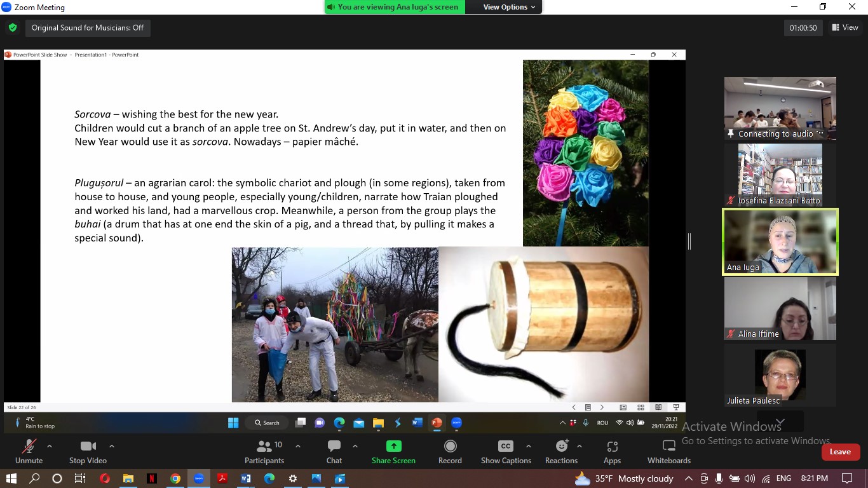The height and width of the screenshot is (488, 868).
Task: Open Task View in the shared taskbar
Action: 301,423
